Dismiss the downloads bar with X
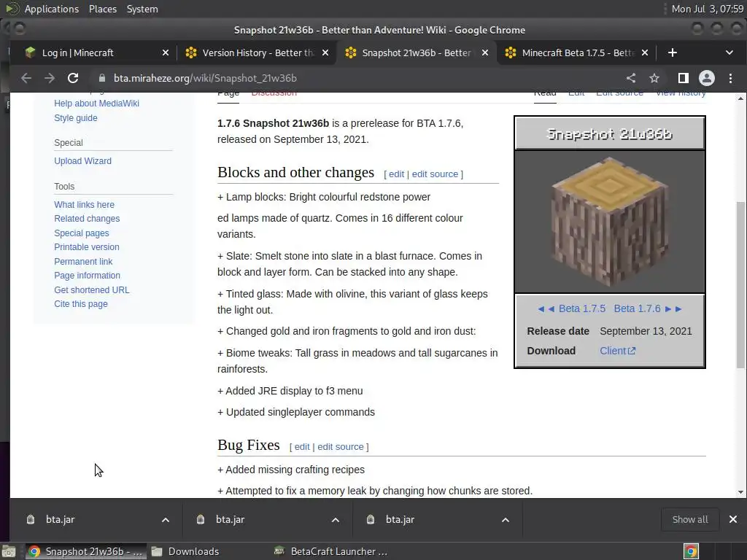The width and height of the screenshot is (747, 560). 733,519
